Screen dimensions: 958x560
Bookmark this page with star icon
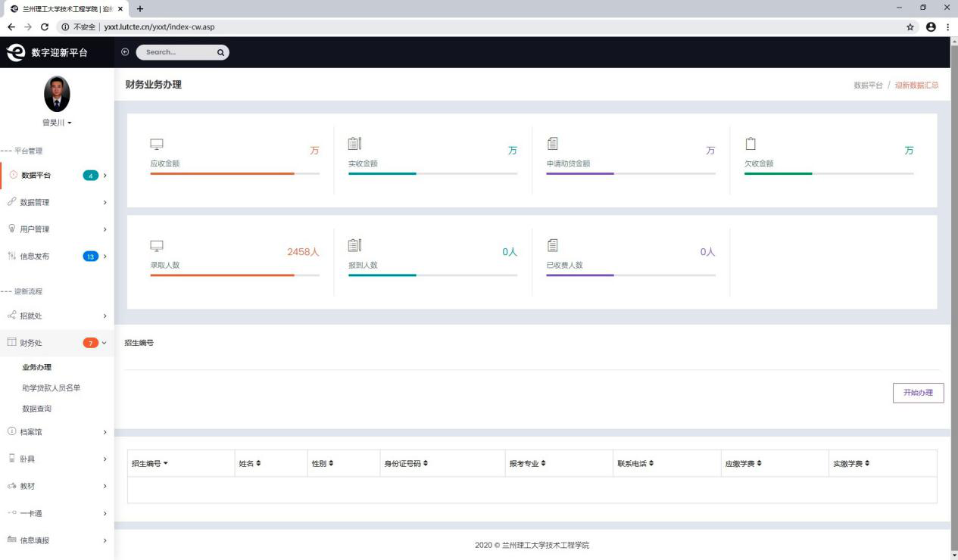[x=910, y=26]
